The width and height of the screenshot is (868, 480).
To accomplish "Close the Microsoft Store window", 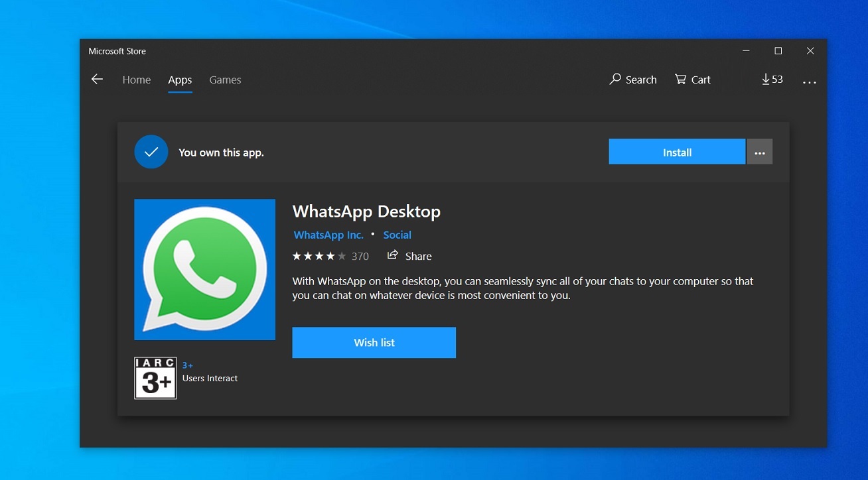I will pos(810,51).
